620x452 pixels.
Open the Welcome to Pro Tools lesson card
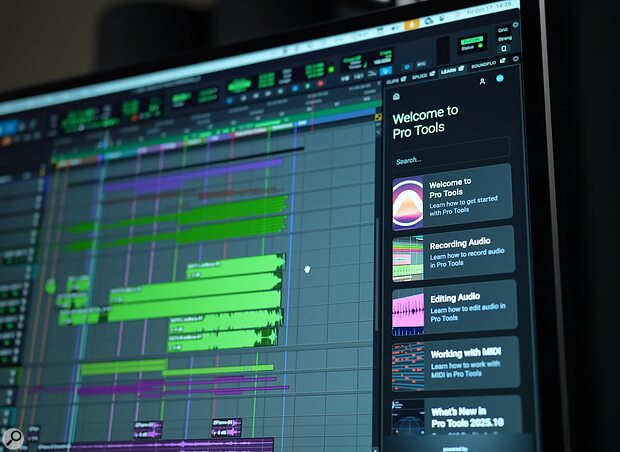[452, 197]
